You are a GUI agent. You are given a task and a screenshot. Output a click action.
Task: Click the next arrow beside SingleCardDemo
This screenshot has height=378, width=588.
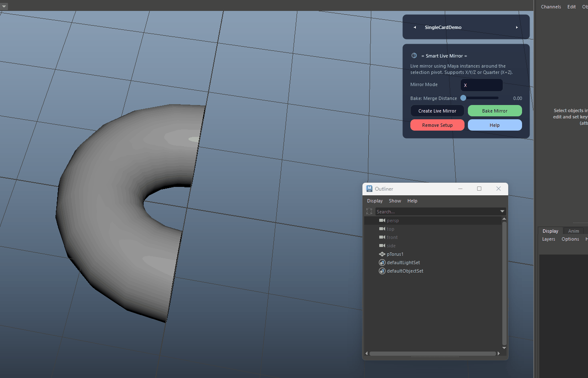click(x=517, y=27)
